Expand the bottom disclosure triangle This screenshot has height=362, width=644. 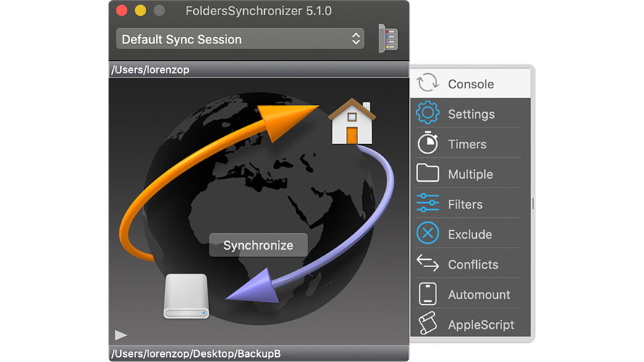pyautogui.click(x=120, y=335)
